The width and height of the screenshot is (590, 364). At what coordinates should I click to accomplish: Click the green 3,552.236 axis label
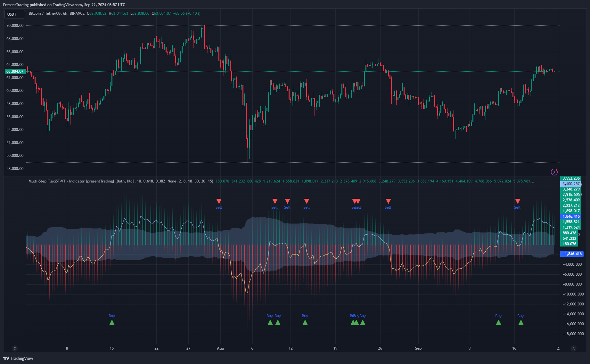click(571, 178)
